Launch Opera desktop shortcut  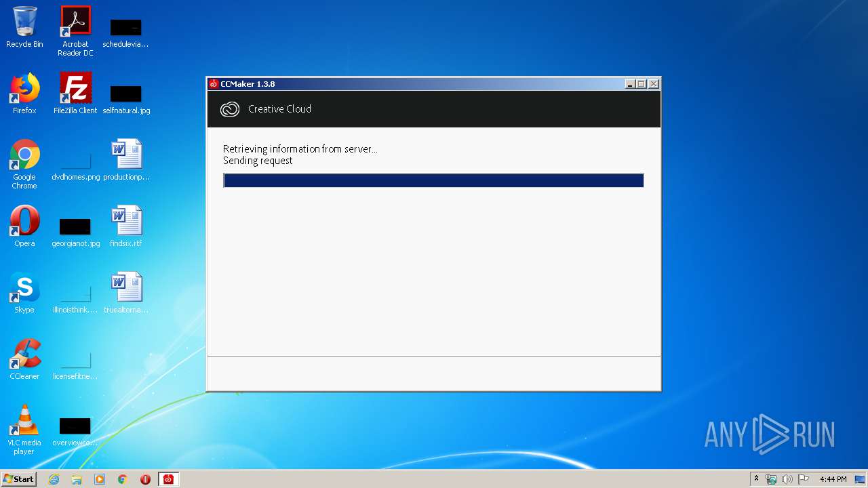tap(24, 226)
